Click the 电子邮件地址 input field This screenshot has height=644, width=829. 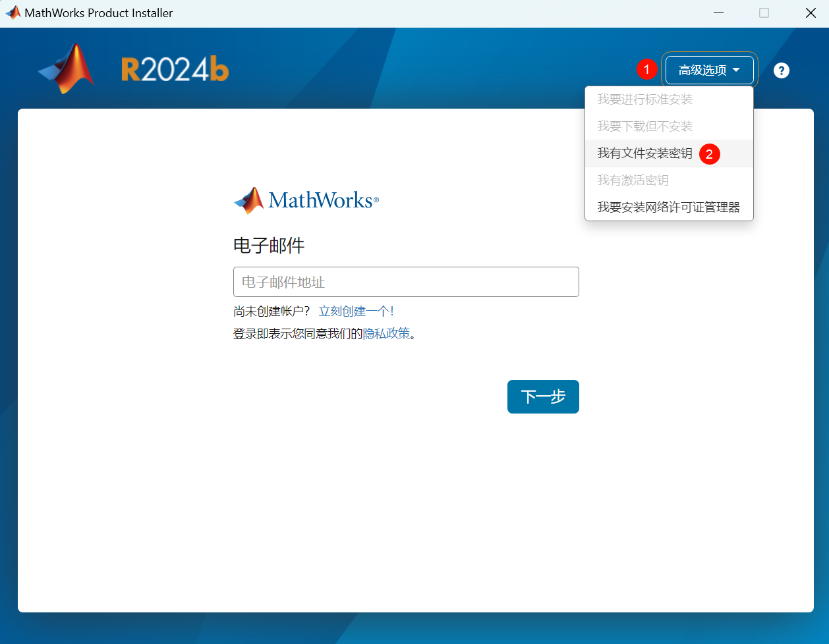coord(406,282)
